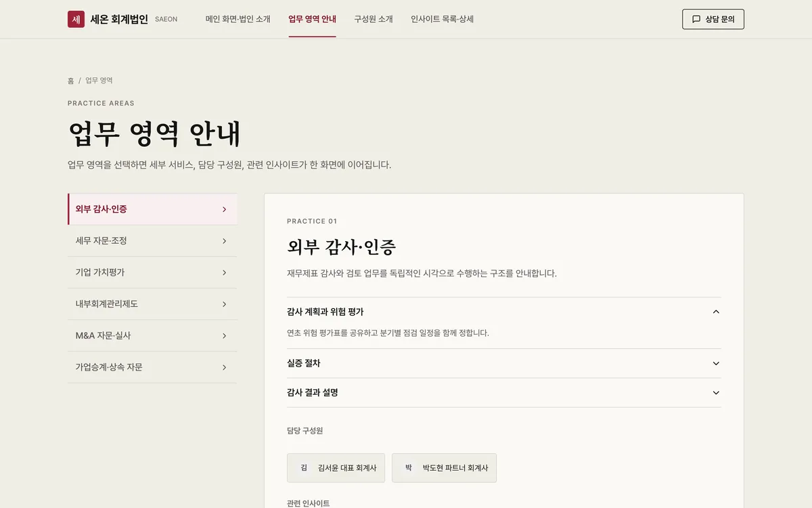This screenshot has width=812, height=508.
Task: Click the 업무 영역 안내 page title
Action: point(154,134)
